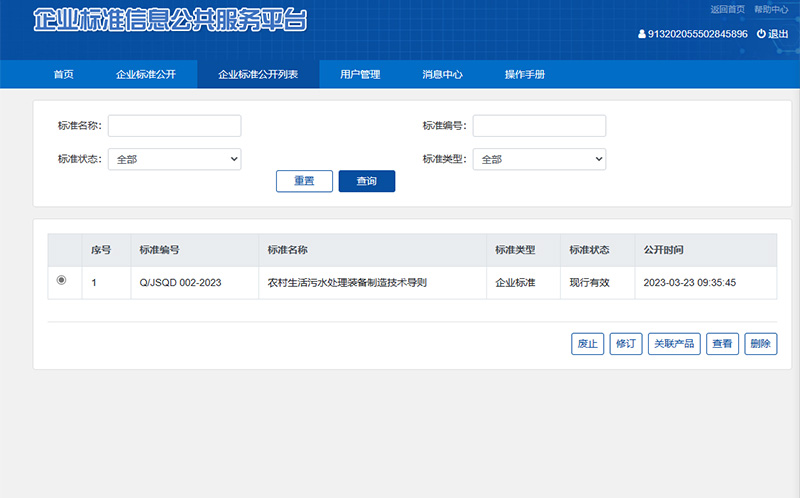Select the radio button for row 1
Image resolution: width=800 pixels, height=498 pixels.
[62, 281]
